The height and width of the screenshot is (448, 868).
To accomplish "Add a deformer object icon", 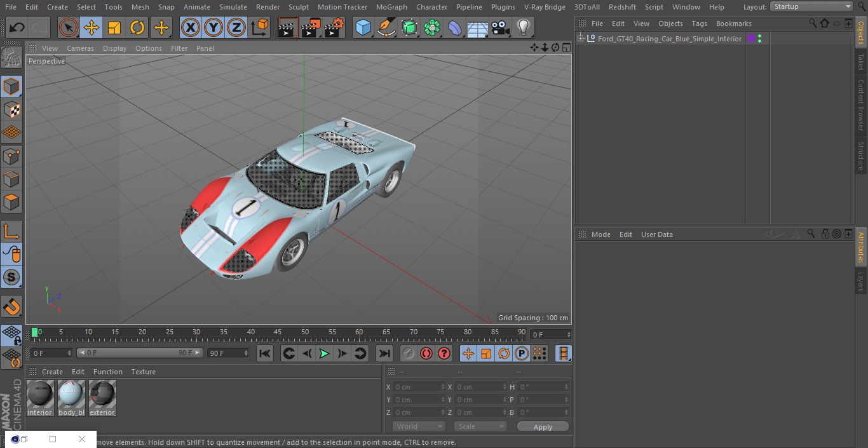I will click(x=455, y=27).
